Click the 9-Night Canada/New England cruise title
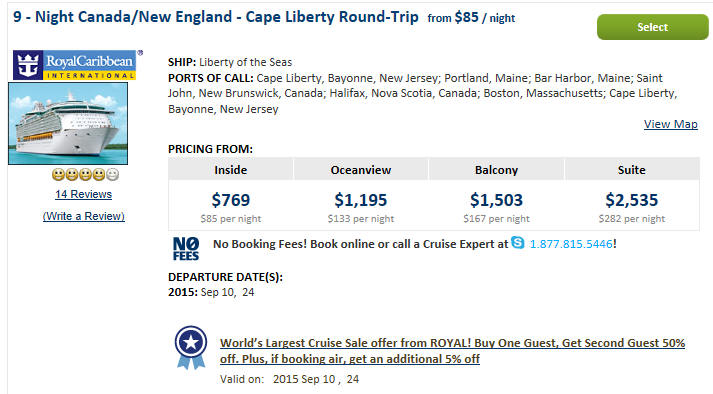Viewport: 713px width, 394px height. (x=216, y=17)
